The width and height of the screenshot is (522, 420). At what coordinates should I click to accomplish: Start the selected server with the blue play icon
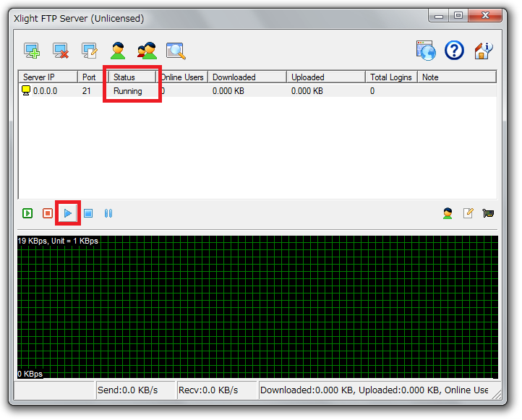click(68, 213)
